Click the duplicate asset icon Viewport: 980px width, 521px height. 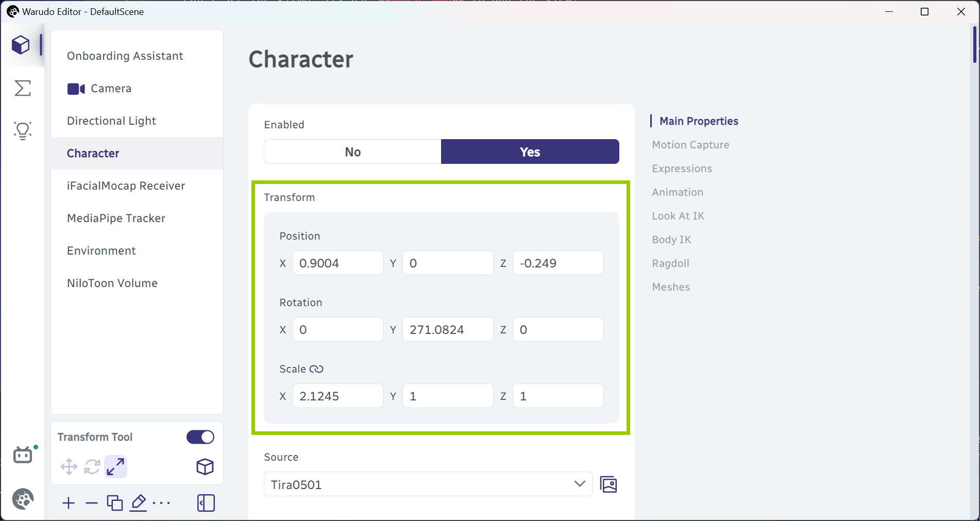tap(115, 503)
